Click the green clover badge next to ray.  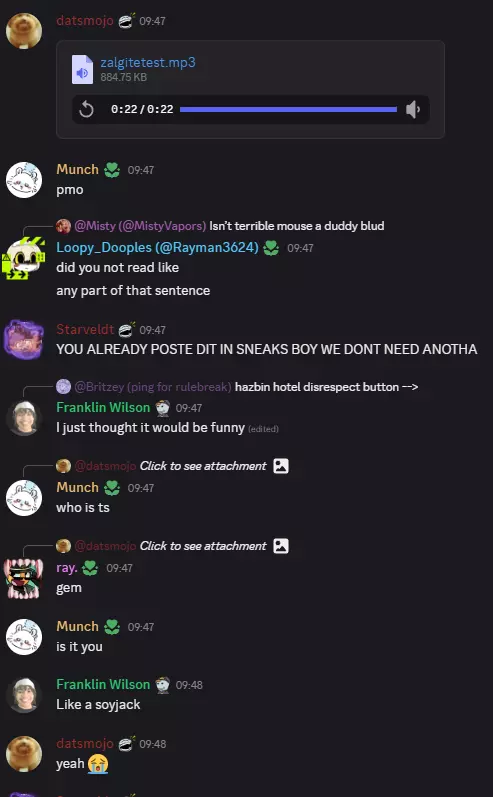coord(90,568)
